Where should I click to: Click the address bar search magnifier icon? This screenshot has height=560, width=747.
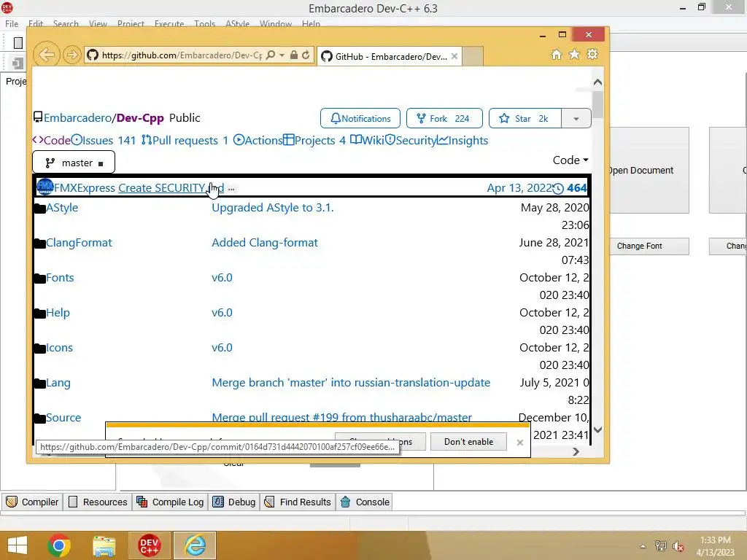(x=271, y=55)
